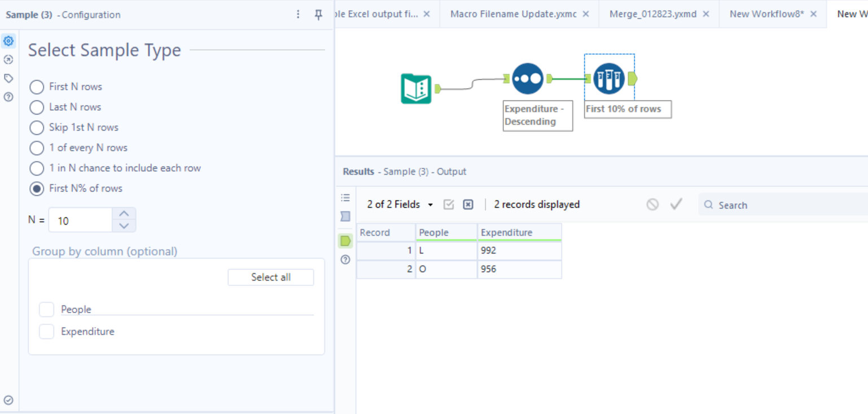Select the Sample tool on the workflow canvas
868x414 pixels.
[608, 78]
